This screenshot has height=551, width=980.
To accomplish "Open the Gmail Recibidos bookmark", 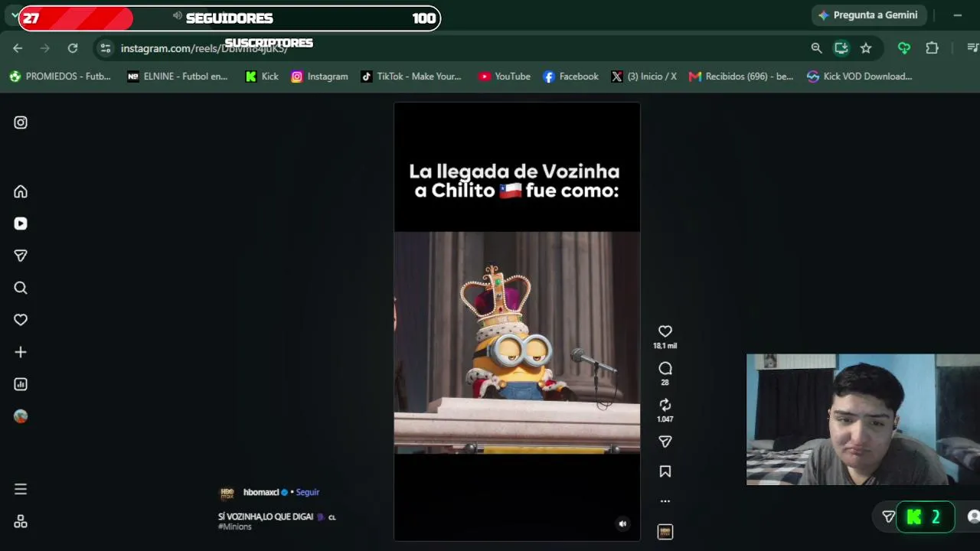I will [741, 77].
